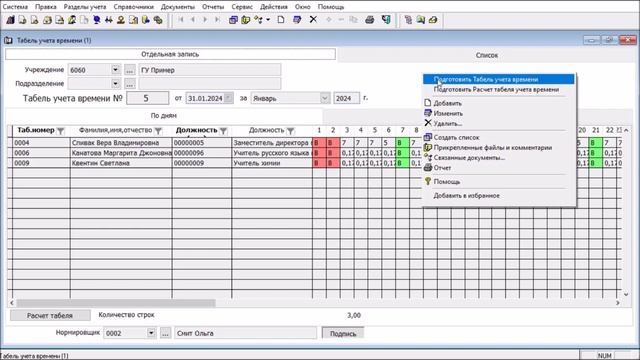Select the По дням tab
The image size is (640, 360).
pos(164,116)
